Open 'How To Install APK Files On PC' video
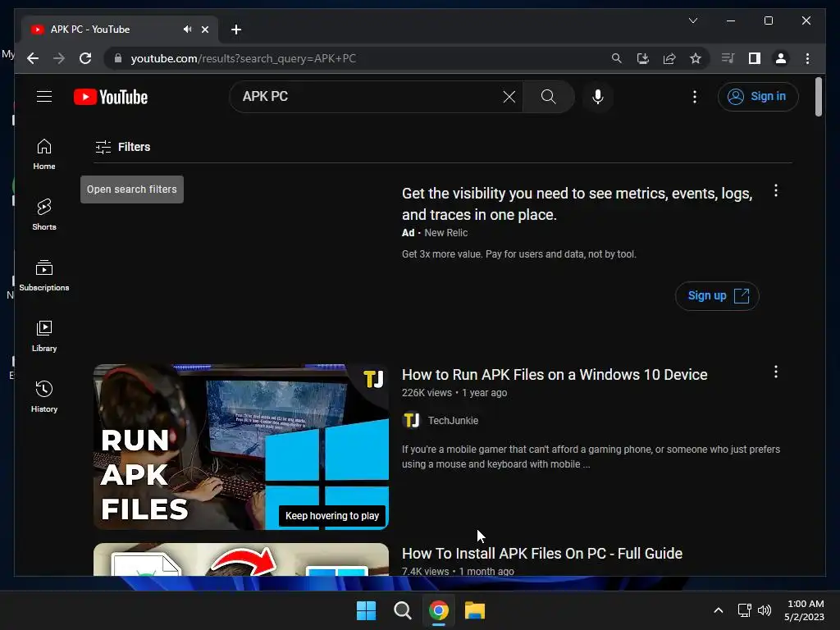Viewport: 840px width, 630px height. [x=542, y=554]
